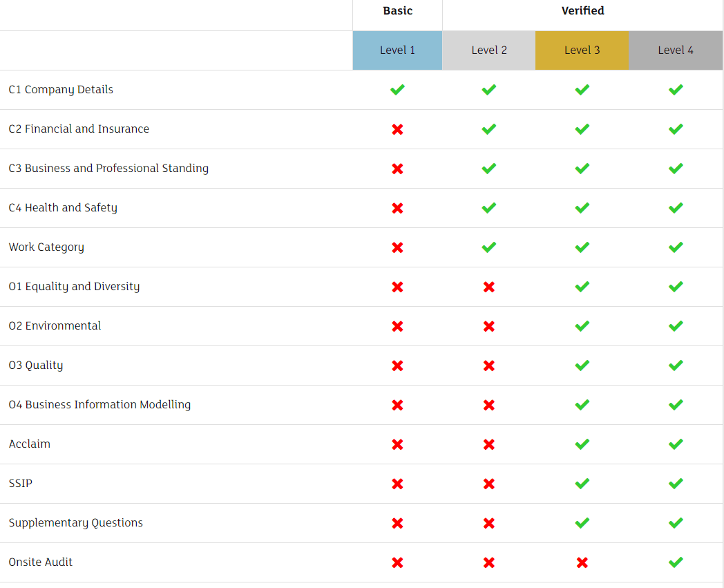Select the gold Level 3 column header
This screenshot has height=588, width=724.
582,50
